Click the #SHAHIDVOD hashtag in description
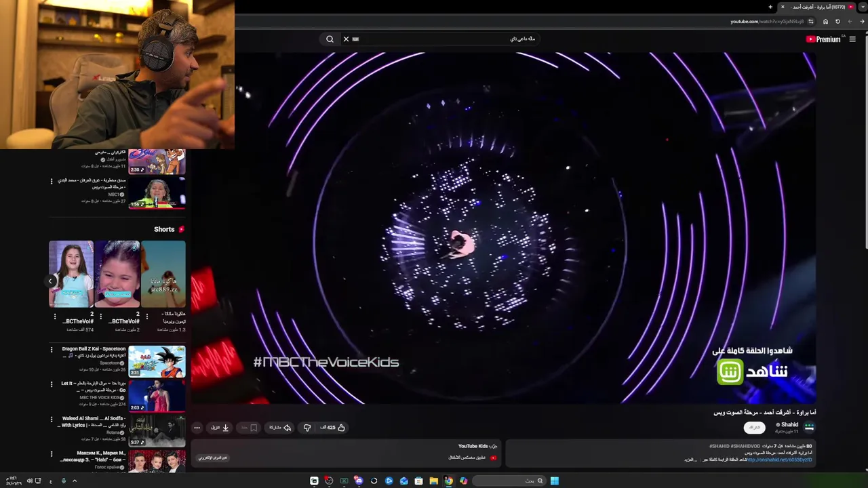The width and height of the screenshot is (868, 488). point(745,446)
